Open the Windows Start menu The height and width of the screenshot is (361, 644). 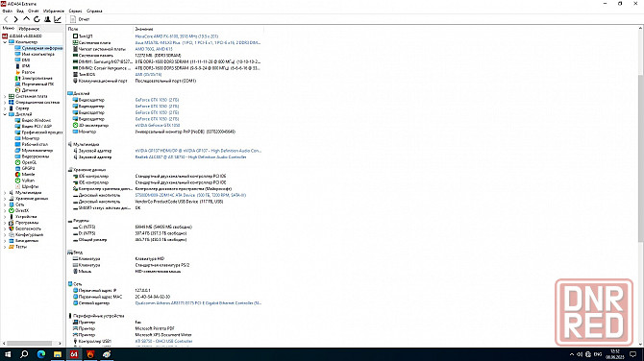pyautogui.click(x=8, y=354)
